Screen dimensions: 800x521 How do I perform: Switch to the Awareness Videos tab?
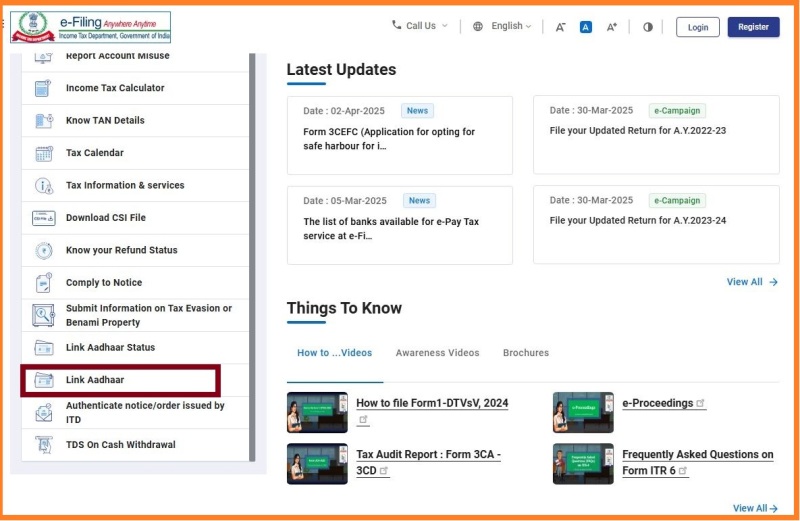point(437,353)
